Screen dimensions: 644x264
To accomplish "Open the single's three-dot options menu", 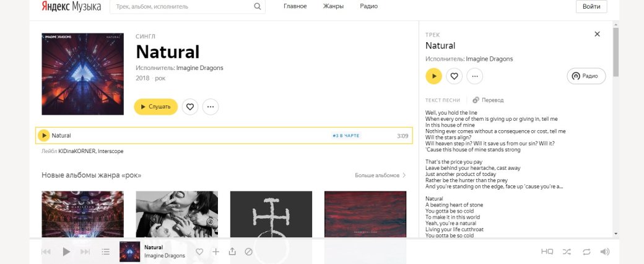I will (211, 107).
